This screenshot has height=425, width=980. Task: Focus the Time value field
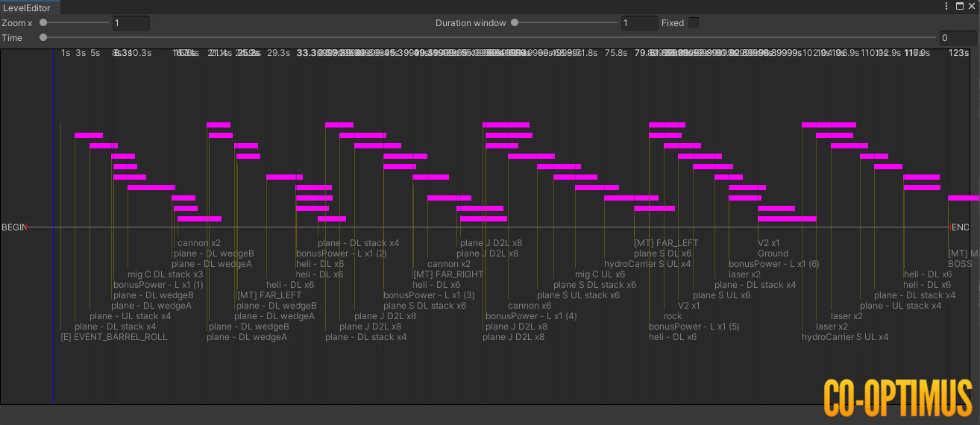pos(957,38)
